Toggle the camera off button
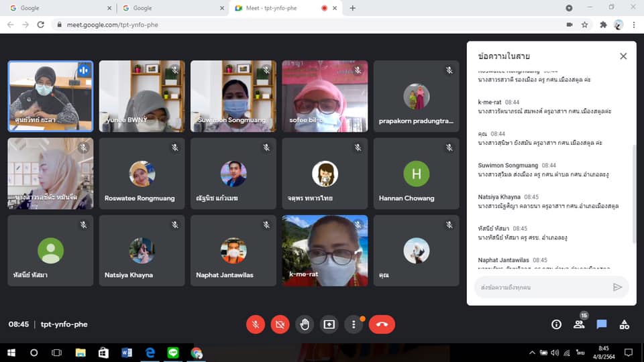Viewport: 644px width, 362px height. (x=280, y=324)
